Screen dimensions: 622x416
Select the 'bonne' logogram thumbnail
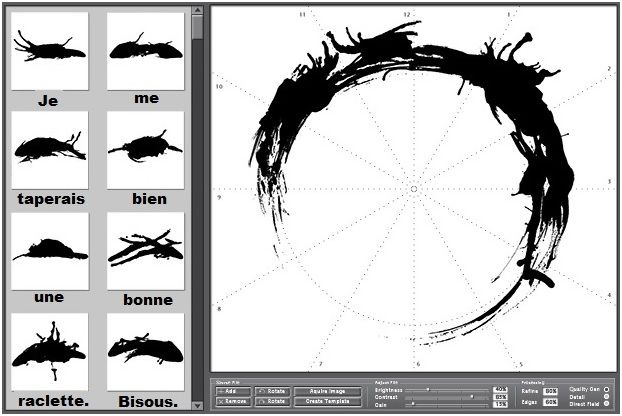pos(146,251)
